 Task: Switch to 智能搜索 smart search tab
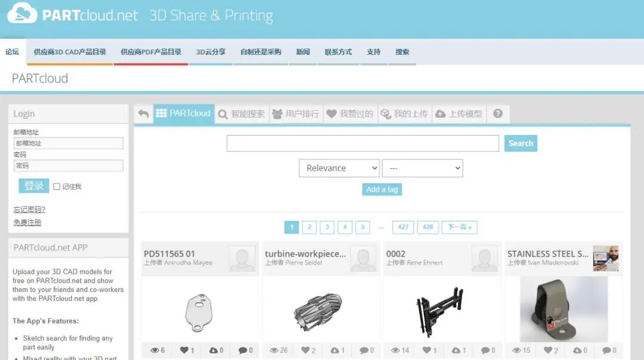(x=241, y=114)
